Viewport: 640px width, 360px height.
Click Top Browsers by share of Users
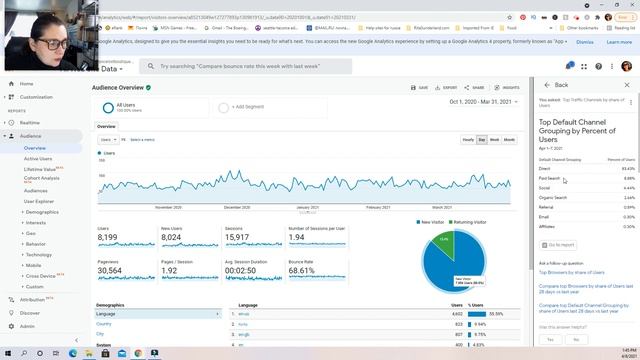tap(571, 273)
